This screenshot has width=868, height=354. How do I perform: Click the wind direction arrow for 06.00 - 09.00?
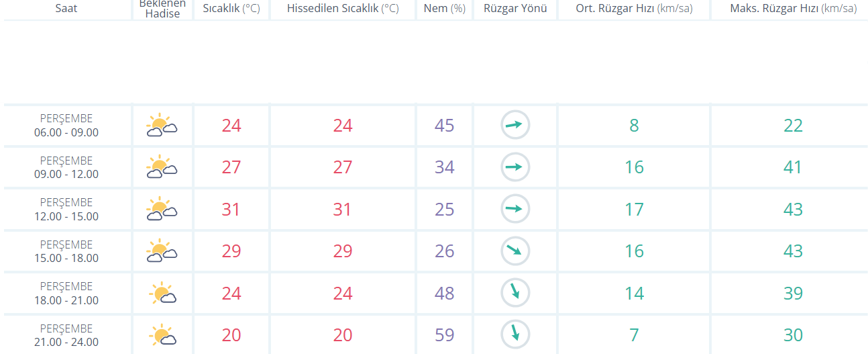coord(515,125)
